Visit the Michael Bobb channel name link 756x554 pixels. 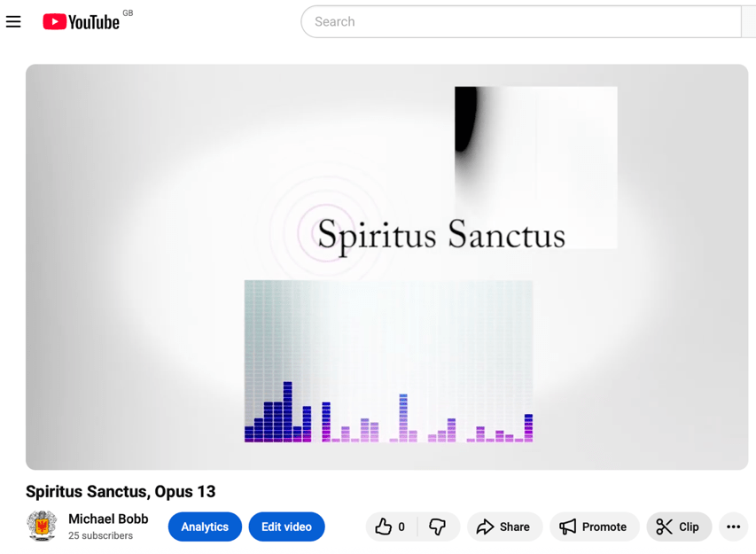pos(108,519)
